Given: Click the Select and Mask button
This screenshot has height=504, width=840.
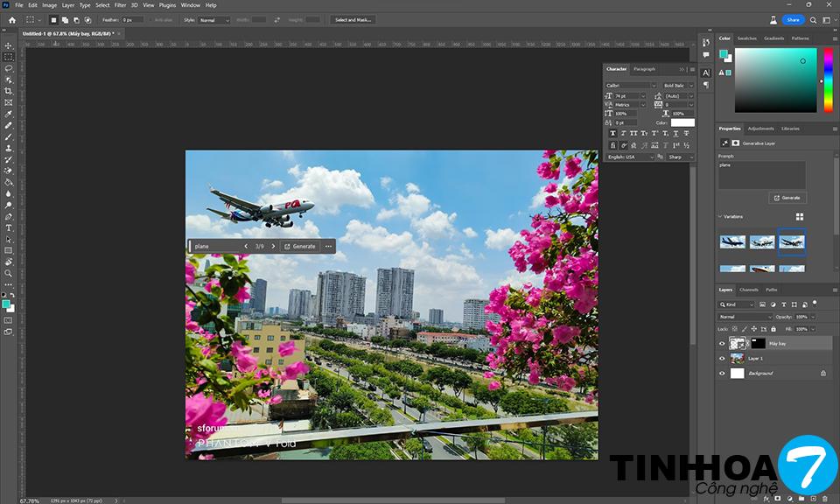Looking at the screenshot, I should (x=353, y=19).
